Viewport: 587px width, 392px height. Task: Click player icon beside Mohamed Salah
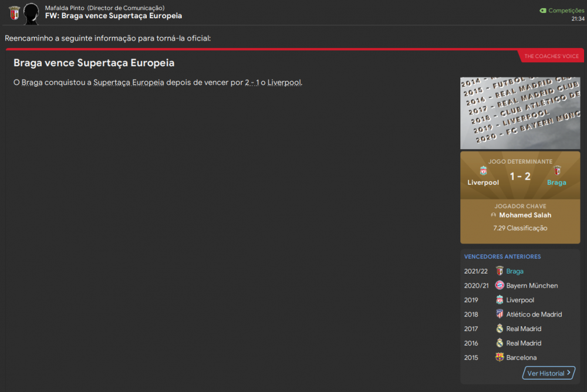[x=494, y=215]
